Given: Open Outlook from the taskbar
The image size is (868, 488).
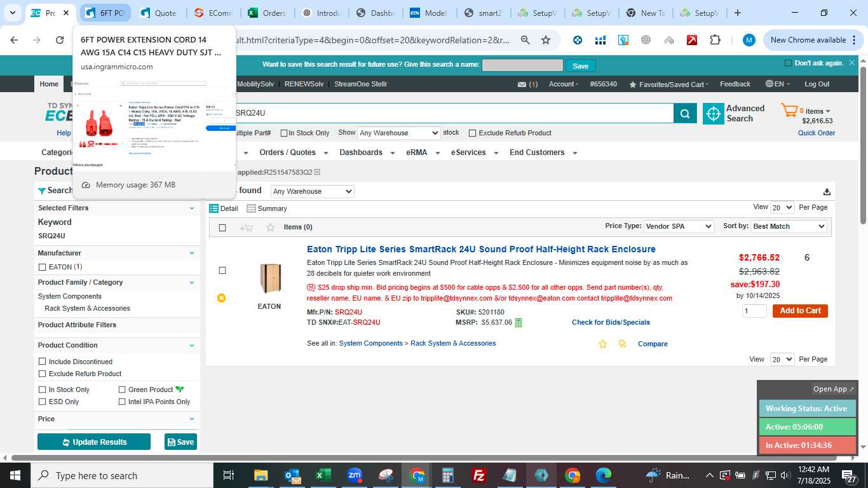Looking at the screenshot, I should coord(292,475).
